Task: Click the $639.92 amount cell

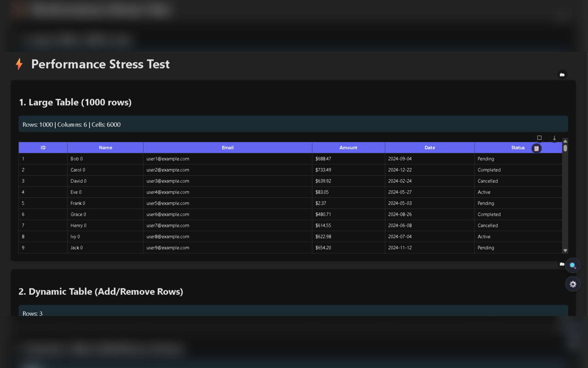Action: [x=349, y=181]
